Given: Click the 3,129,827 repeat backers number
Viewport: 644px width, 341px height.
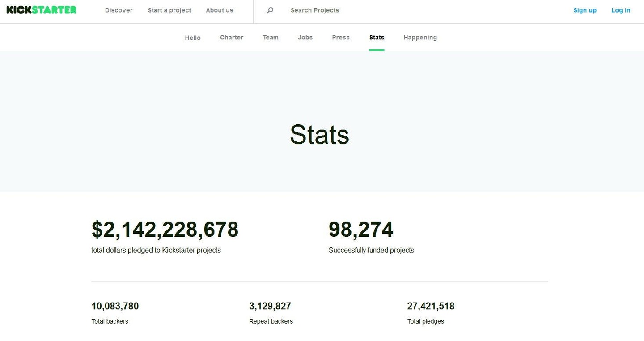Looking at the screenshot, I should coord(270,306).
